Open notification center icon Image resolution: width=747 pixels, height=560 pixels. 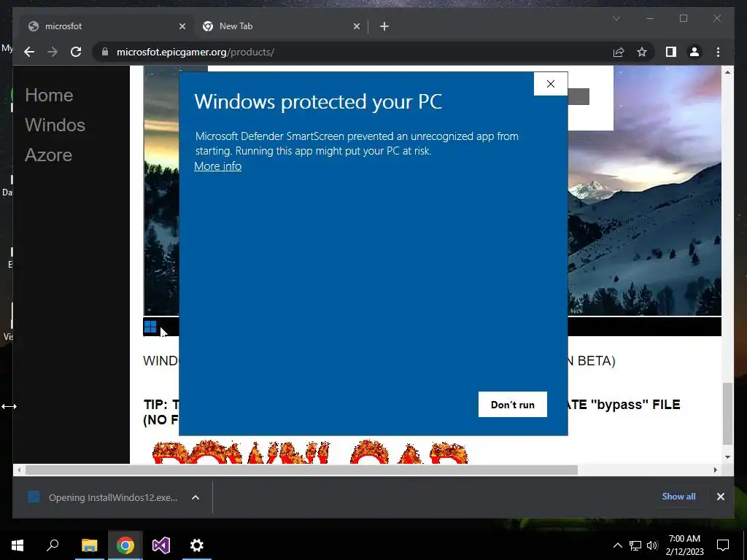tap(723, 545)
